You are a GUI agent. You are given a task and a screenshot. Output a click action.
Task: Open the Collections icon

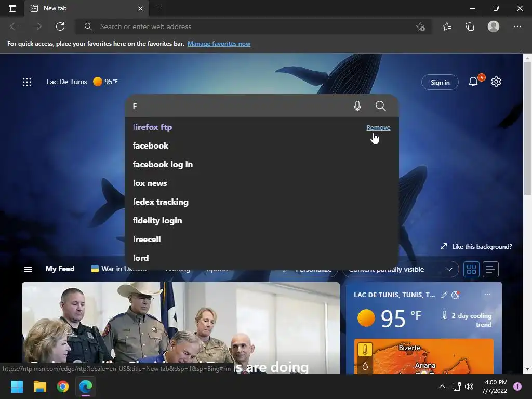tap(470, 26)
